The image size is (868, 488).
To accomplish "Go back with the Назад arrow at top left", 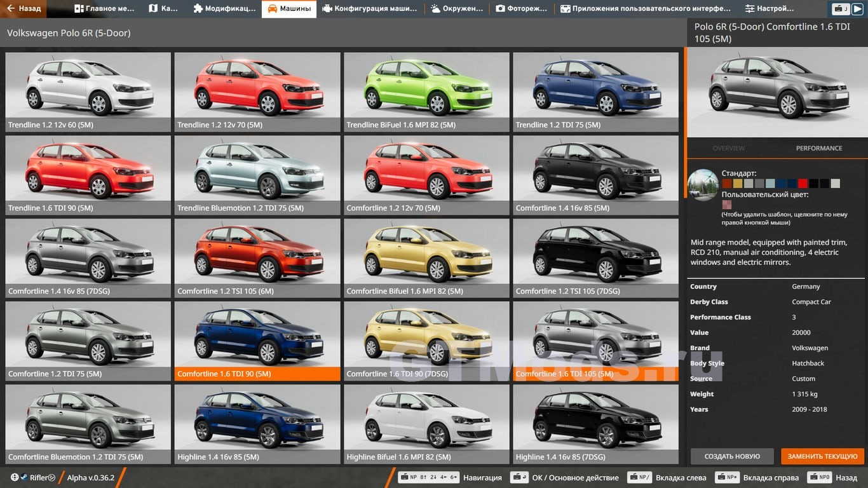I will (24, 9).
